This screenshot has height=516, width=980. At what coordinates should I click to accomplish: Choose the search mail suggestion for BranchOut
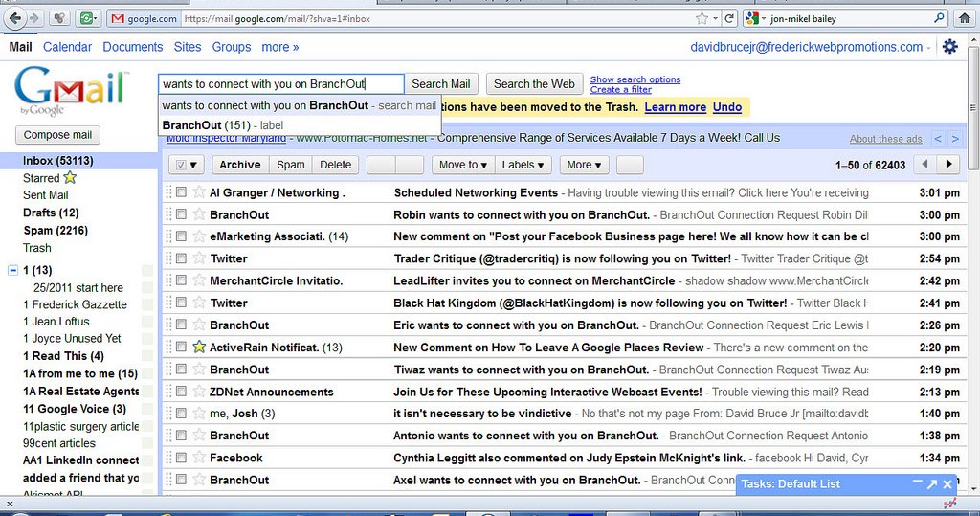click(x=300, y=105)
